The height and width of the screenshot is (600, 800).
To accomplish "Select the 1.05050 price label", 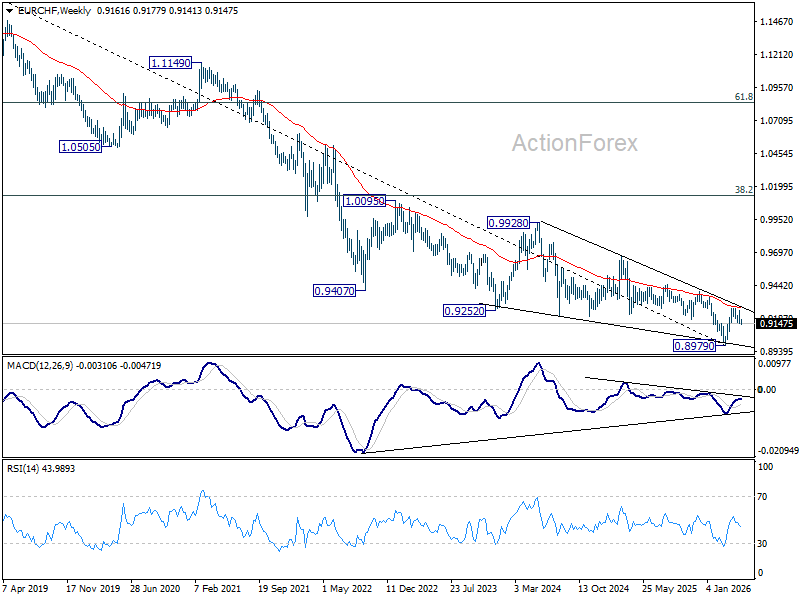I will coord(81,147).
